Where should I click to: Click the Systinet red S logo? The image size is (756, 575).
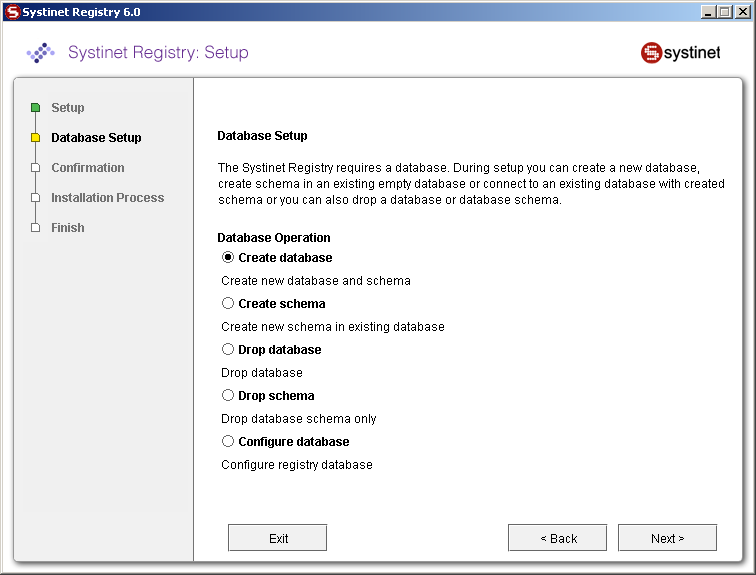coord(651,53)
